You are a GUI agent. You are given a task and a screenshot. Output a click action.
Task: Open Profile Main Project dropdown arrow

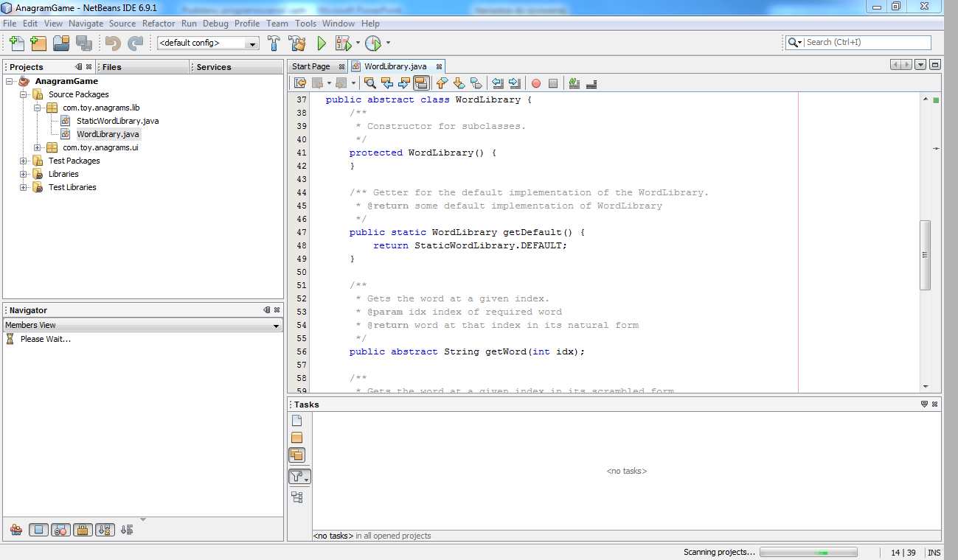pos(388,43)
